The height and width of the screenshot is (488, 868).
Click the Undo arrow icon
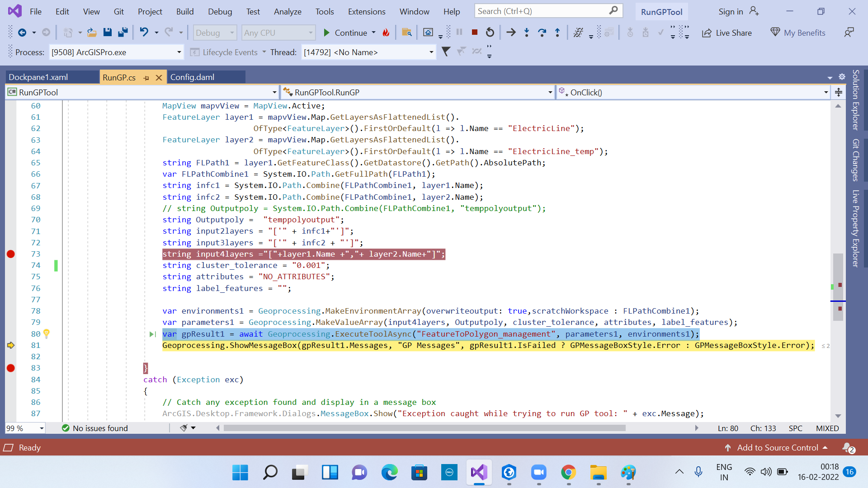pos(144,32)
